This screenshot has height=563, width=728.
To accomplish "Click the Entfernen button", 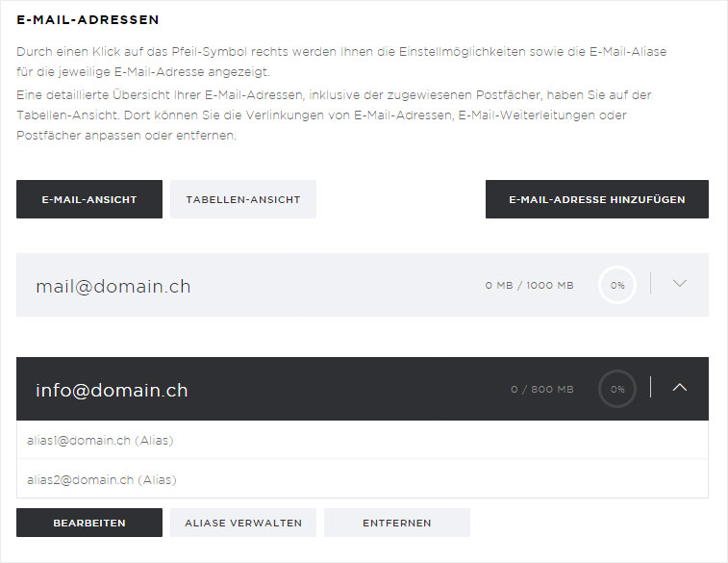I will (x=396, y=523).
